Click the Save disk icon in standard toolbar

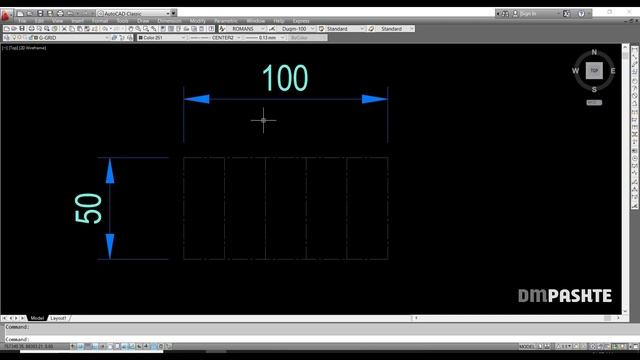(22, 29)
